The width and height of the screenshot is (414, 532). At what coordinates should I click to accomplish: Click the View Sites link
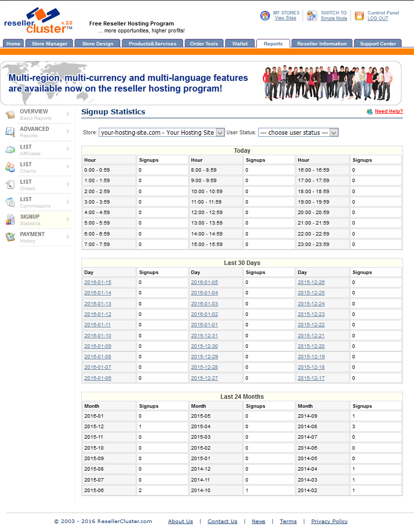click(285, 18)
